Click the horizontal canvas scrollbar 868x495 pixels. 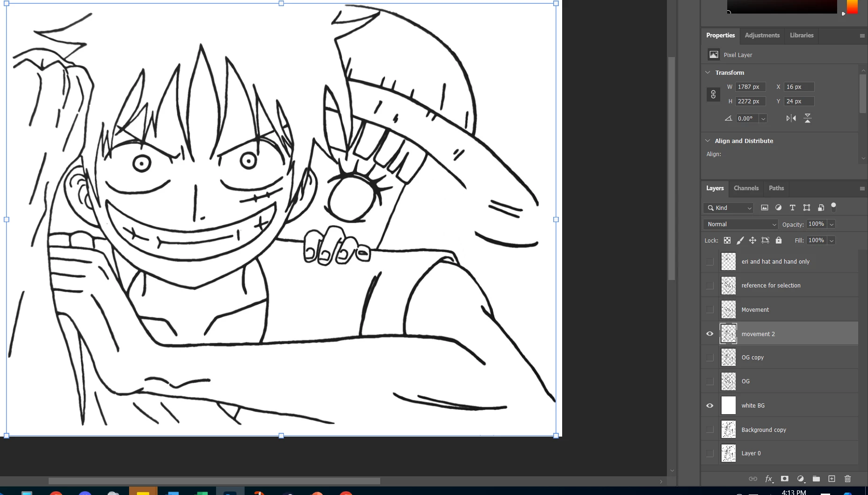coord(214,481)
